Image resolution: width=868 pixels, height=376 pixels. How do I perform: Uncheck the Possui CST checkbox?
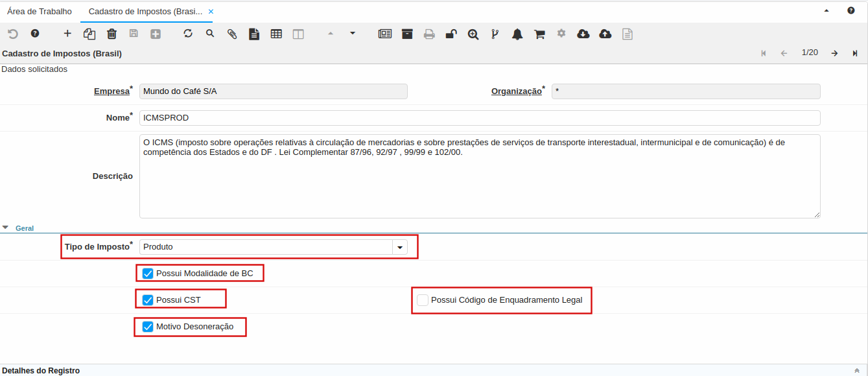pyautogui.click(x=148, y=300)
